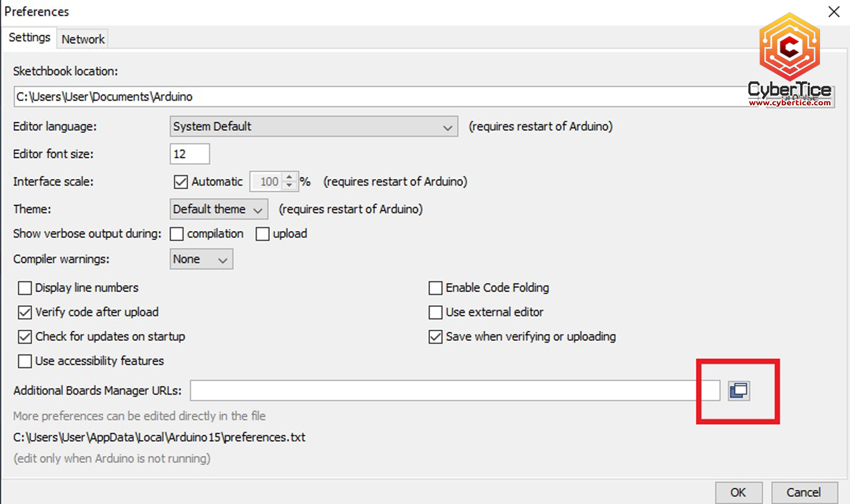
Task: Turn on Enable Code Folding
Action: click(x=435, y=288)
